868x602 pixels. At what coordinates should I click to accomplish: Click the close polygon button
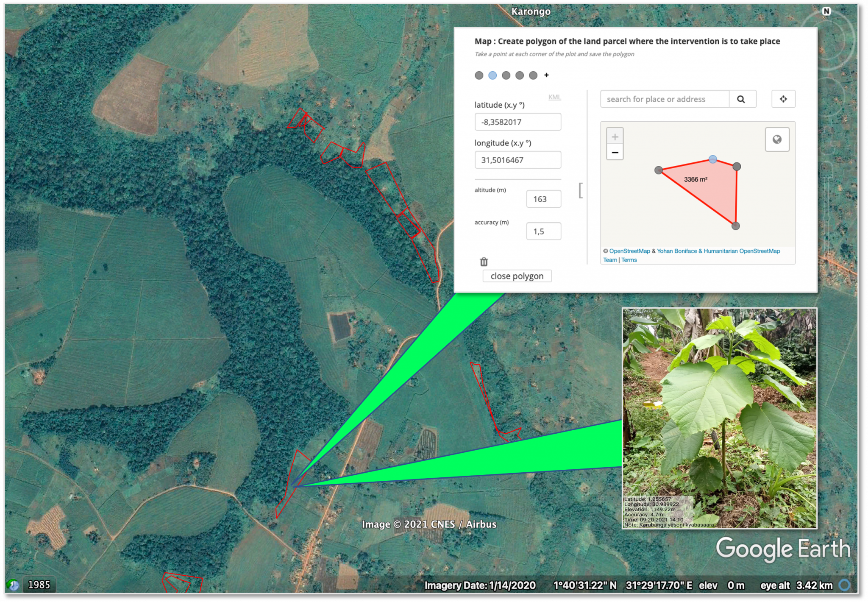click(x=517, y=276)
